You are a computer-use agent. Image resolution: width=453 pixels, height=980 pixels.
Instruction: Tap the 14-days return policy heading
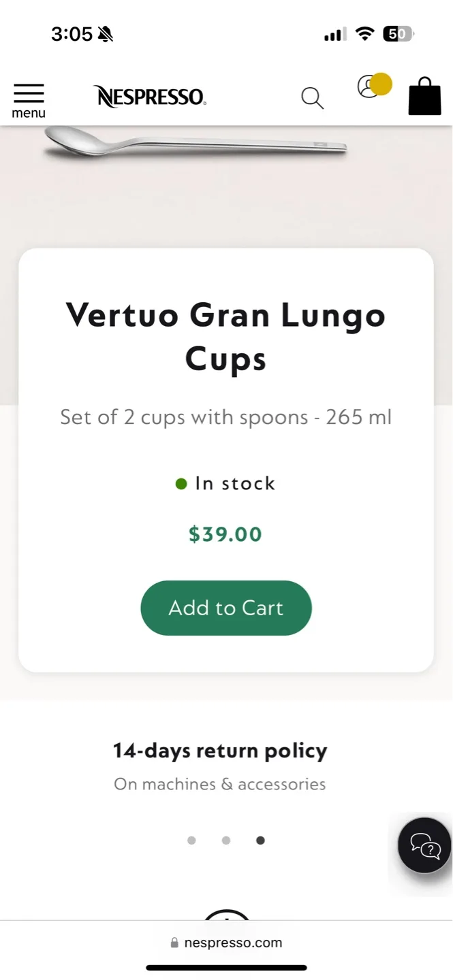[x=219, y=751]
